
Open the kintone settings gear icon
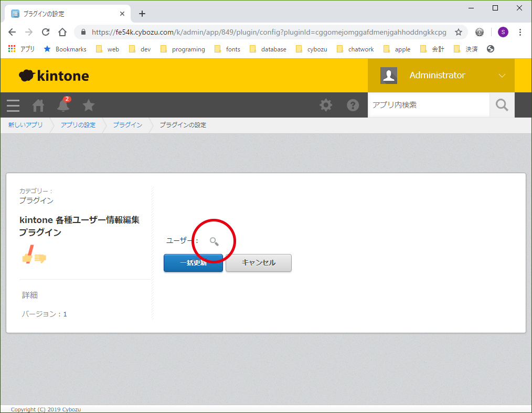(326, 105)
